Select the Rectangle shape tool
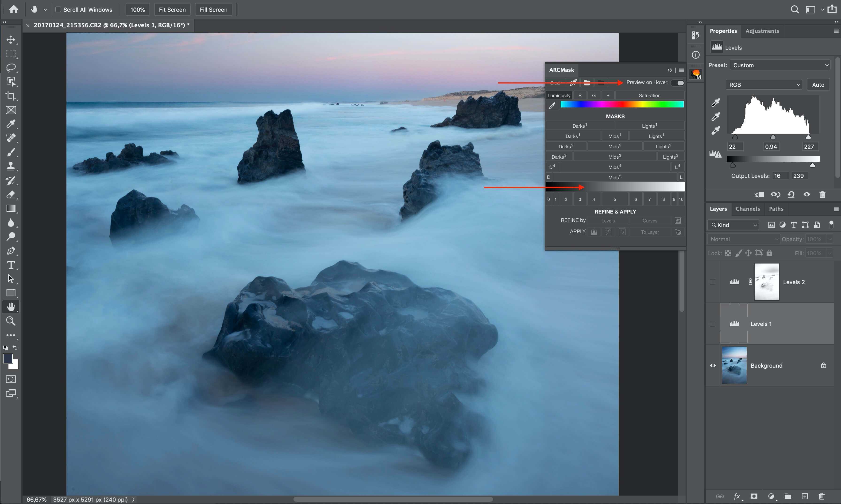Screen dimensions: 841x504 [11, 293]
